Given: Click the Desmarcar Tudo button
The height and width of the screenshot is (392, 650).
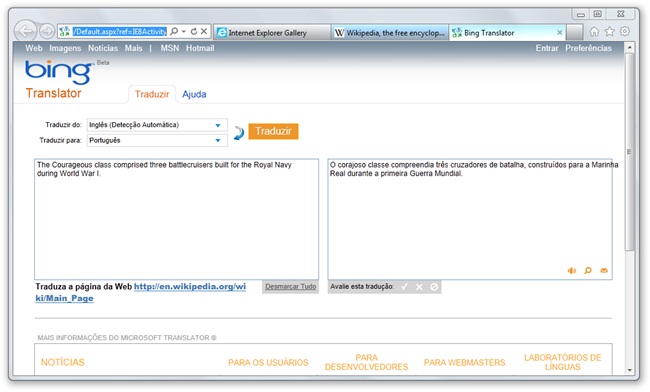Looking at the screenshot, I should tap(291, 287).
